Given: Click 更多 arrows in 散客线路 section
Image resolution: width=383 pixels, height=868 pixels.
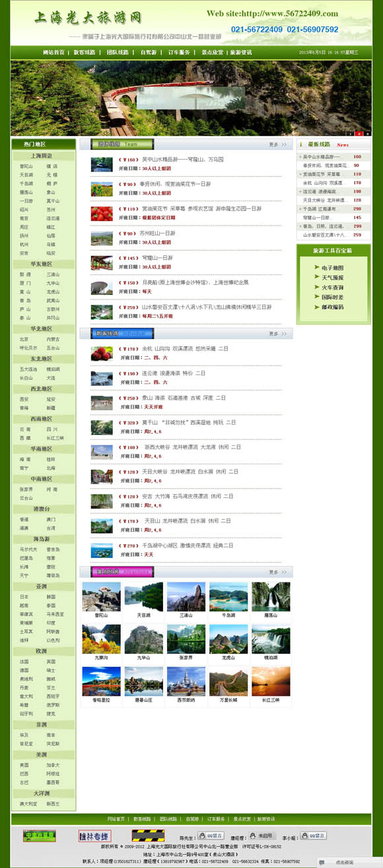Looking at the screenshot, I should [277, 334].
